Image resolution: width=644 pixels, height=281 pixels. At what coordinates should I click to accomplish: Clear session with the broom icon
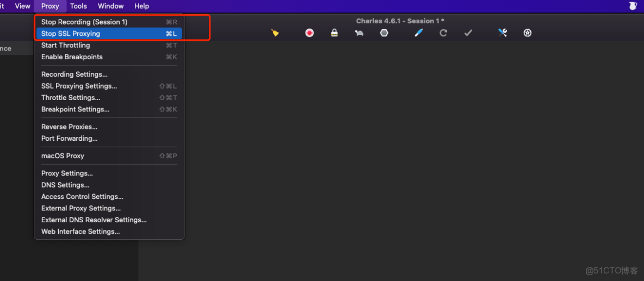point(275,33)
